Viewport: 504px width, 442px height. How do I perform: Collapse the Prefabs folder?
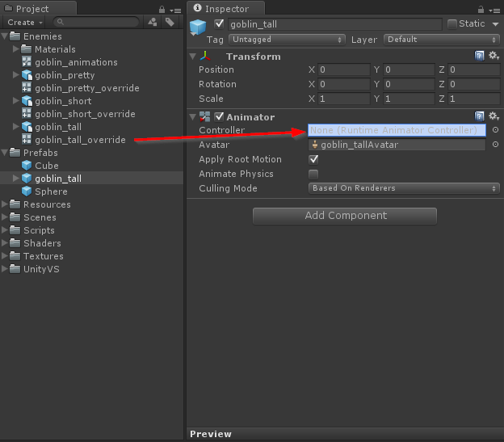pos(5,153)
